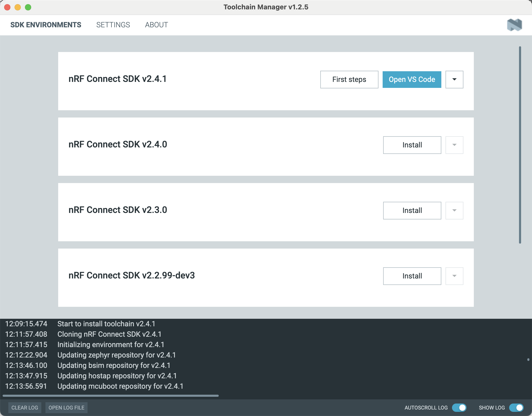532x416 pixels.
Task: Disable the AUTOSCROLL LOG toggle
Action: pos(459,408)
